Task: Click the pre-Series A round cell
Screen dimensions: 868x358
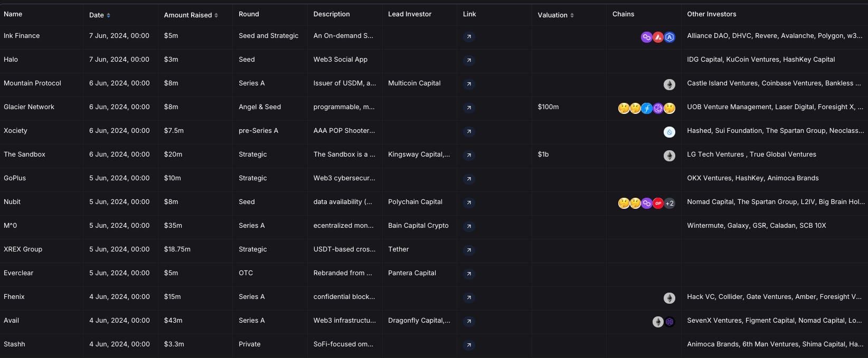Action: (258, 131)
